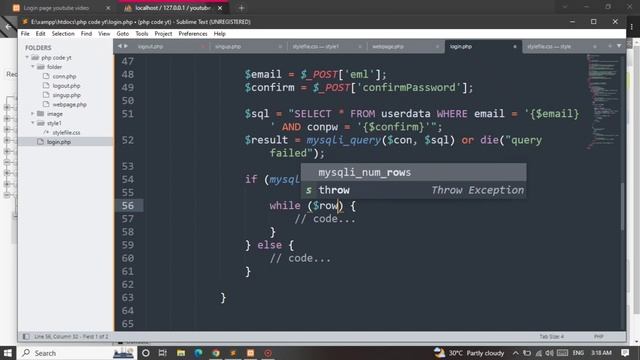Screen dimensions: 640x360
Task: Open Cortana circle icon on taskbar
Action: (x=146, y=353)
